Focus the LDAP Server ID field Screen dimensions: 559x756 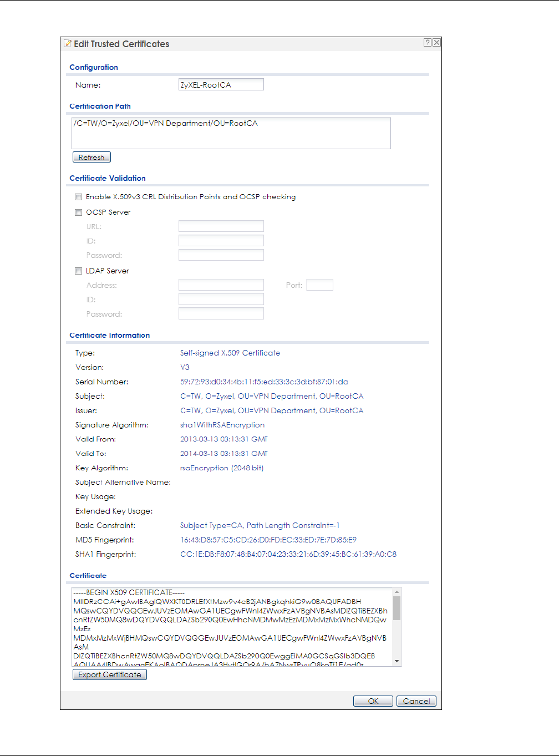221,300
